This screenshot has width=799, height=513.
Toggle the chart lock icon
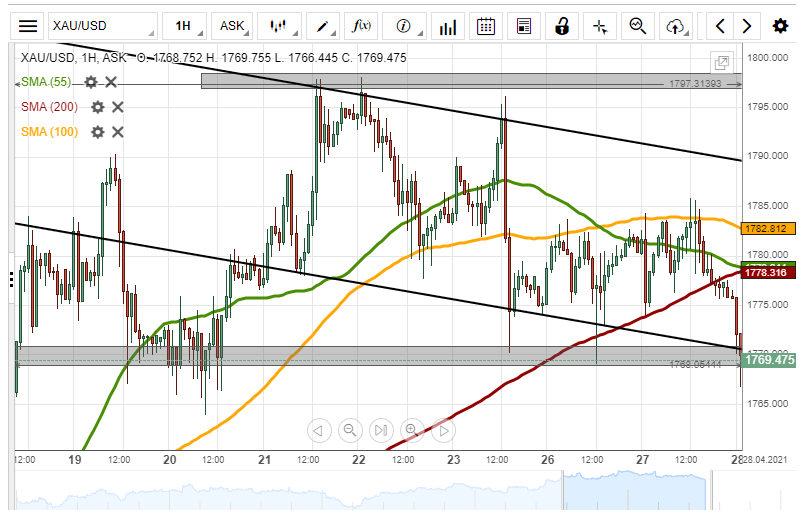[562, 26]
